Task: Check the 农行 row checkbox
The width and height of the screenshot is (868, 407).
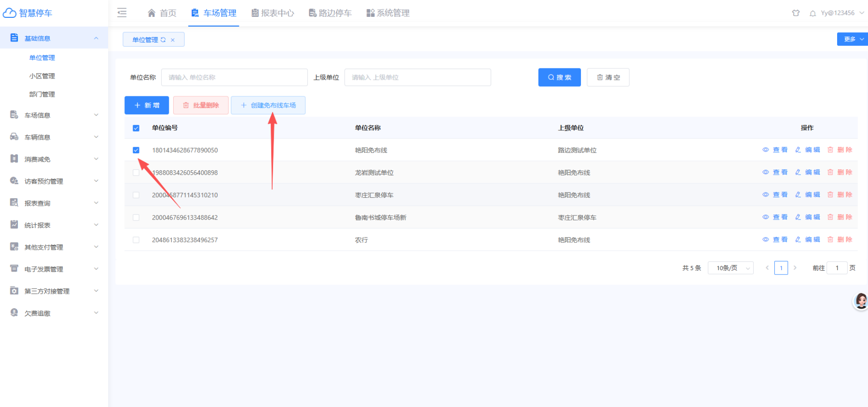Action: tap(136, 240)
